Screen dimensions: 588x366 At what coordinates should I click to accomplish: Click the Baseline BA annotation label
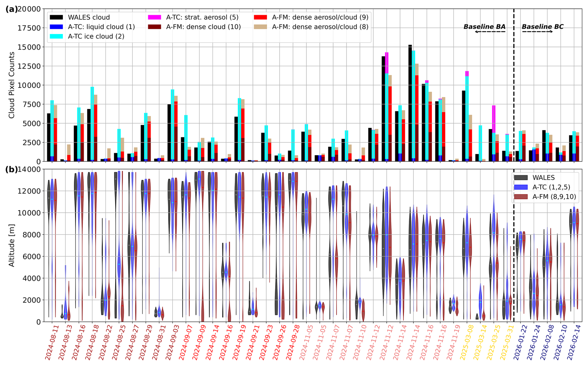pyautogui.click(x=484, y=27)
